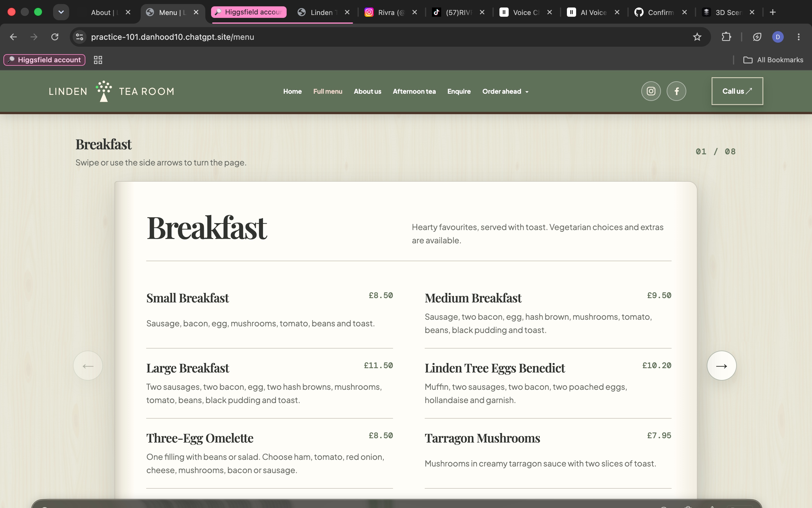Close the 3D Scene tab

point(752,12)
